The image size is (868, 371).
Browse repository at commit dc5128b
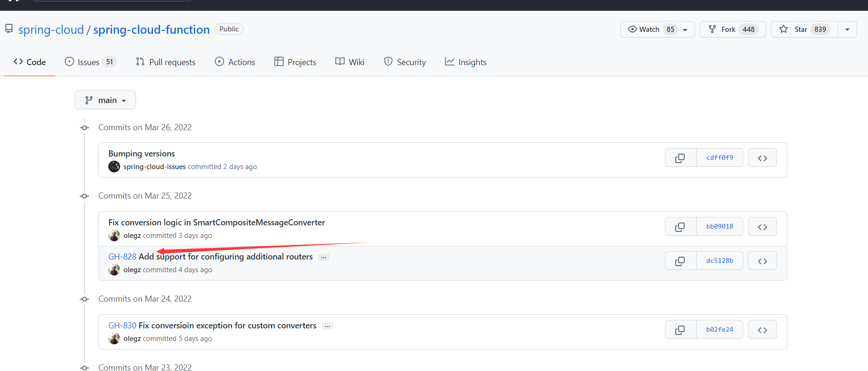762,261
